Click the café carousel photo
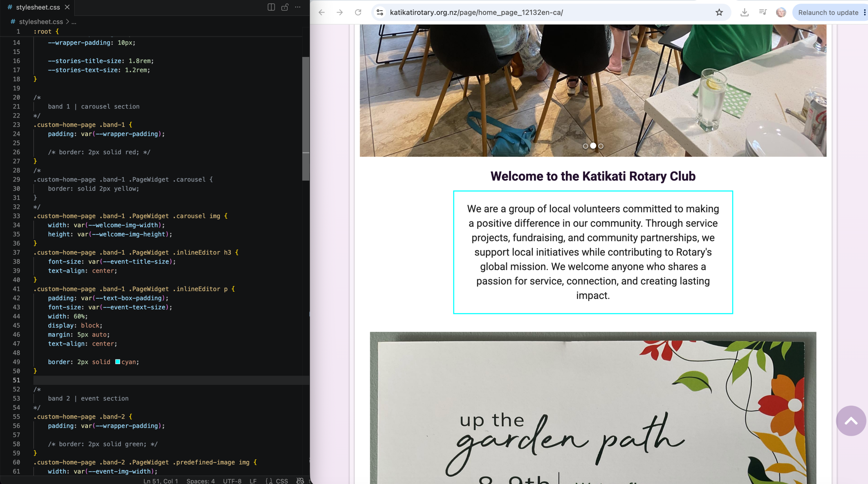This screenshot has width=868, height=484. point(593,90)
